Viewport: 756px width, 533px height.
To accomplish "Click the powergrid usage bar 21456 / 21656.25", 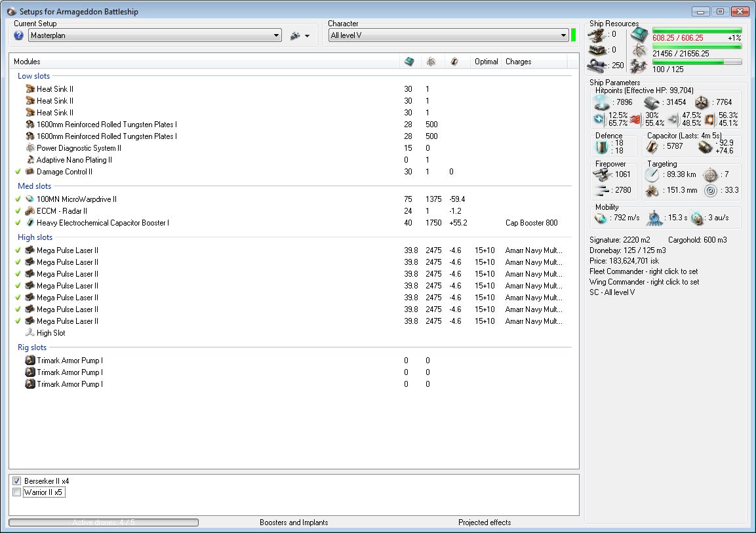I will (x=697, y=47).
